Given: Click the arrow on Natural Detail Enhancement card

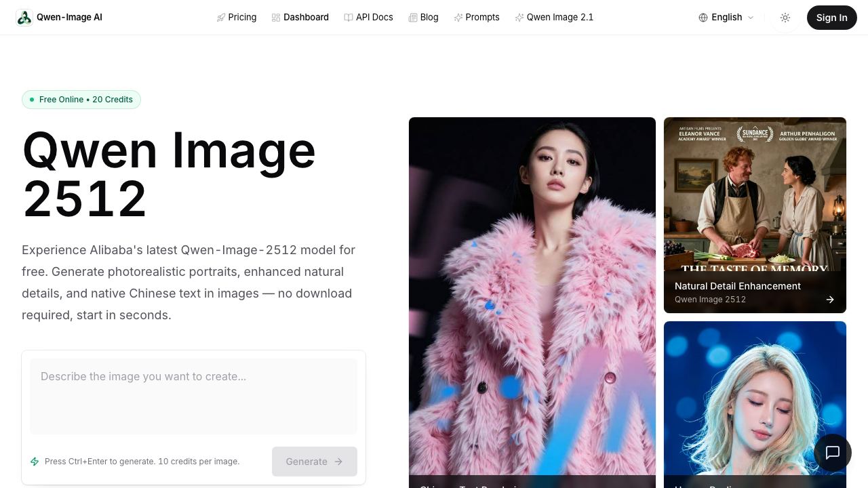Looking at the screenshot, I should [x=830, y=300].
